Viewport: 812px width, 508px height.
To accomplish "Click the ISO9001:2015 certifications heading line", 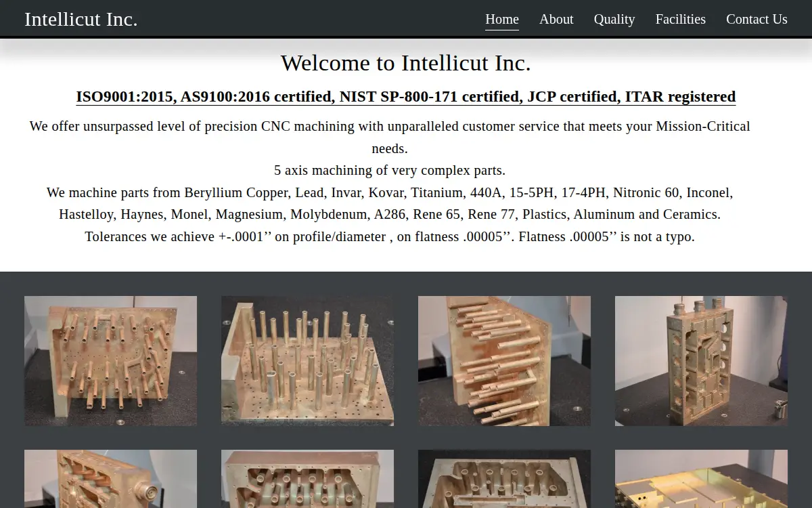I will pyautogui.click(x=406, y=97).
